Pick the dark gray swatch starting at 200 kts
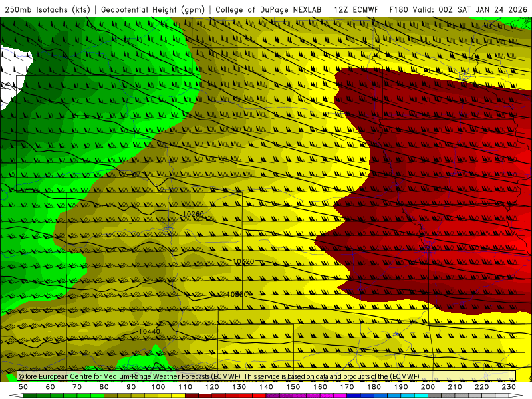This screenshot has width=532, height=399. (x=435, y=396)
